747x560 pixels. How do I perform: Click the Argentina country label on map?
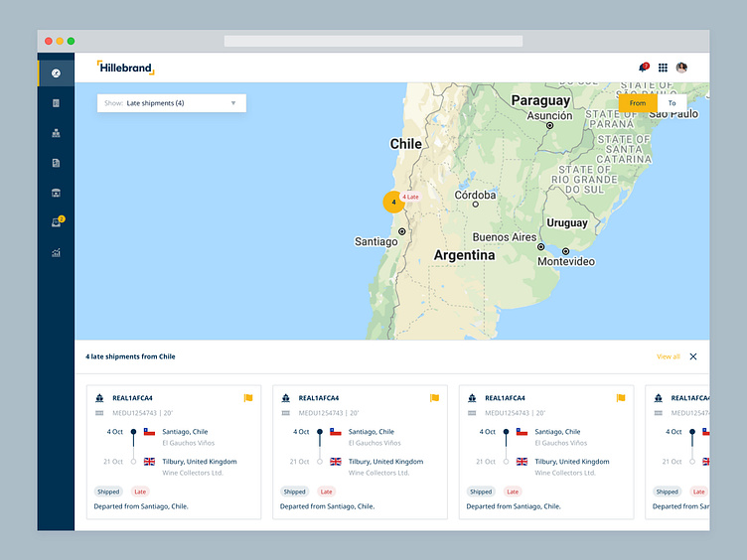pyautogui.click(x=465, y=255)
